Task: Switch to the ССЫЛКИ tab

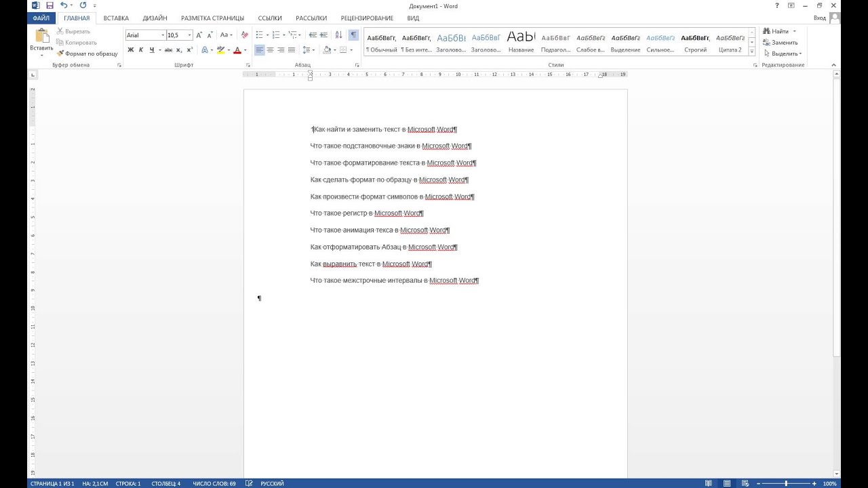Action: (270, 18)
